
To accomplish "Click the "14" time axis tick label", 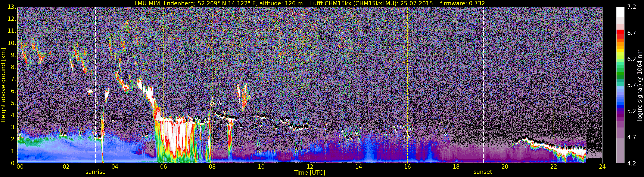I will click(x=358, y=167).
